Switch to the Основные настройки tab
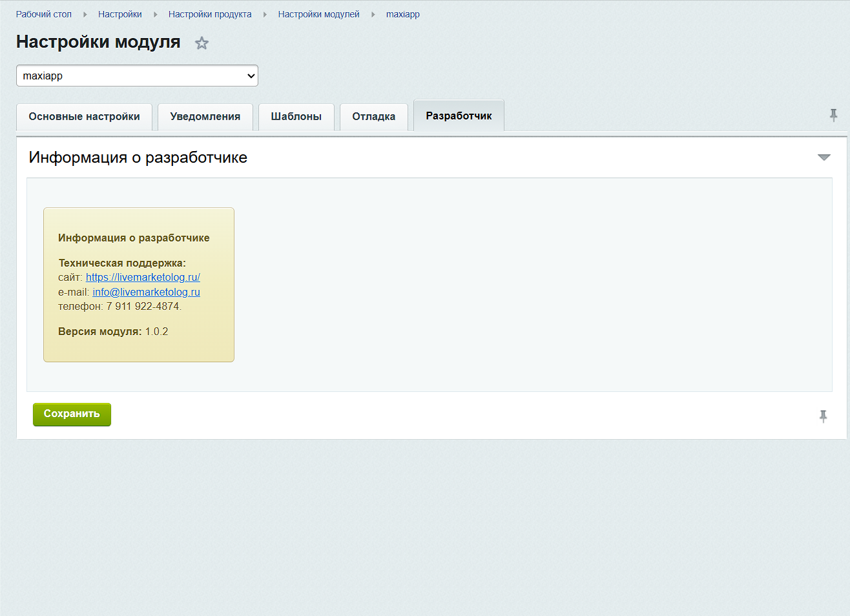The image size is (850, 616). tap(84, 117)
